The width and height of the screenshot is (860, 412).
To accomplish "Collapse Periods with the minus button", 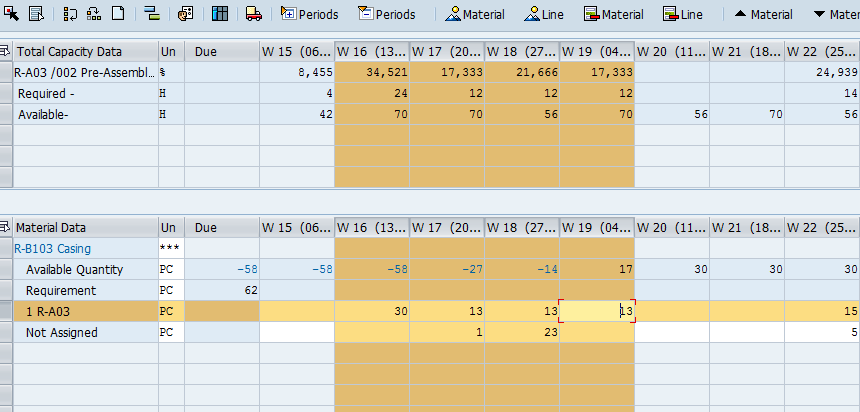I will pos(387,14).
